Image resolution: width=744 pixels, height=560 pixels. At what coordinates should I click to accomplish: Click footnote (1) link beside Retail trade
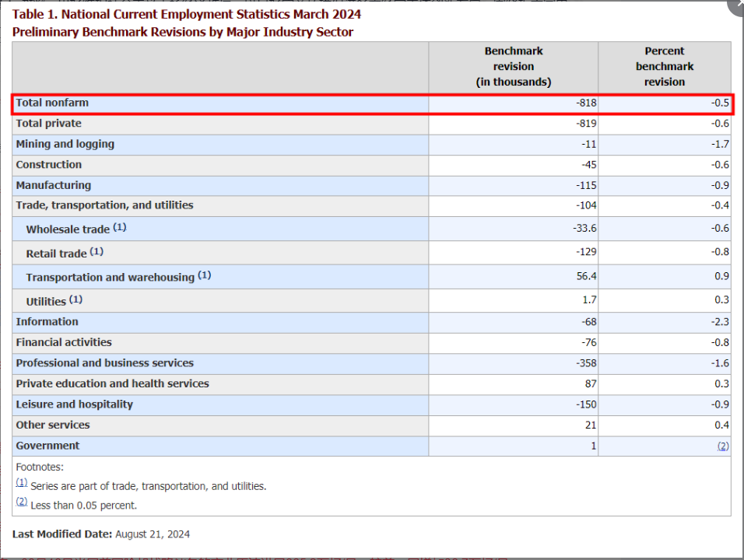click(97, 251)
